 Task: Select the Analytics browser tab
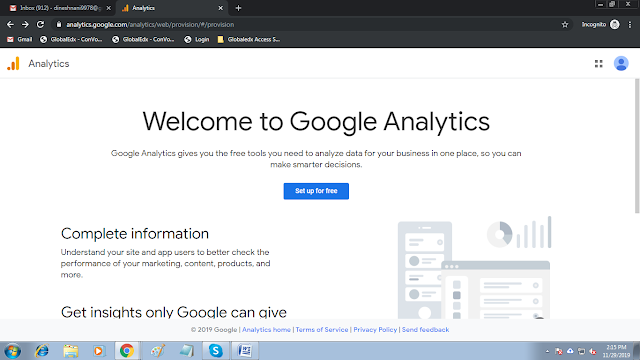point(172,8)
